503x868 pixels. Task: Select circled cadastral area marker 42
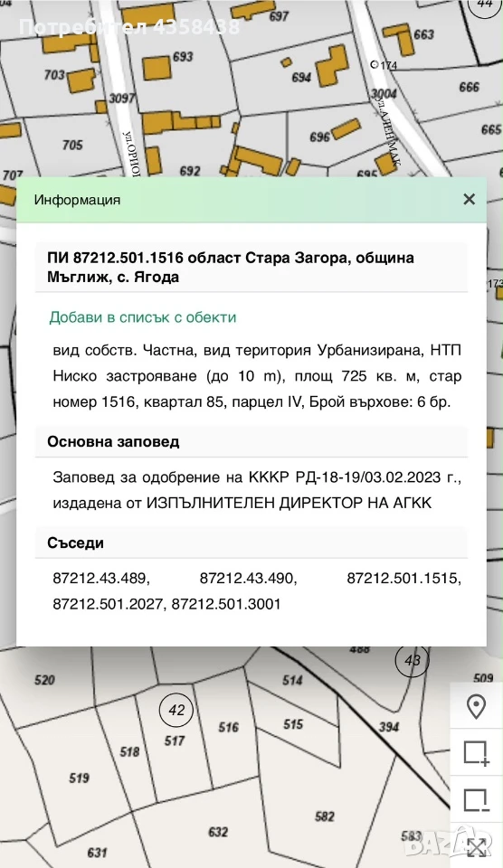coord(176,710)
